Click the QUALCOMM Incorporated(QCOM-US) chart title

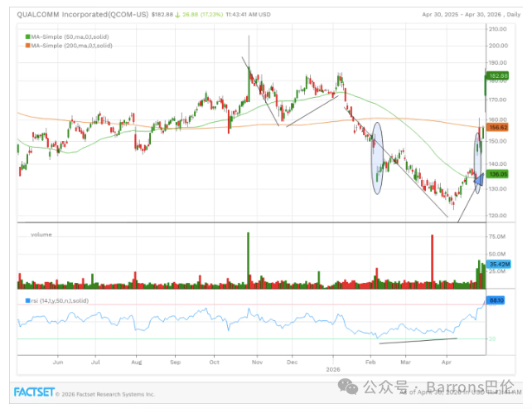(83, 15)
